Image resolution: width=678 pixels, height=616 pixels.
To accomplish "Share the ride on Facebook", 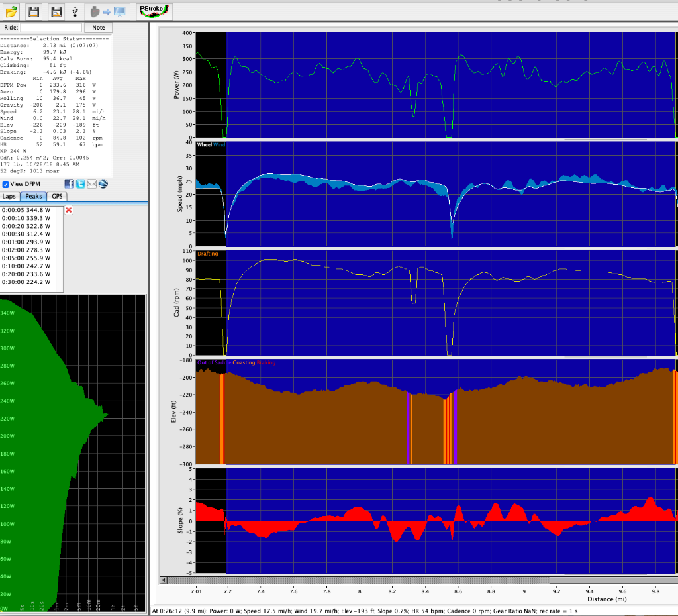I will point(70,183).
